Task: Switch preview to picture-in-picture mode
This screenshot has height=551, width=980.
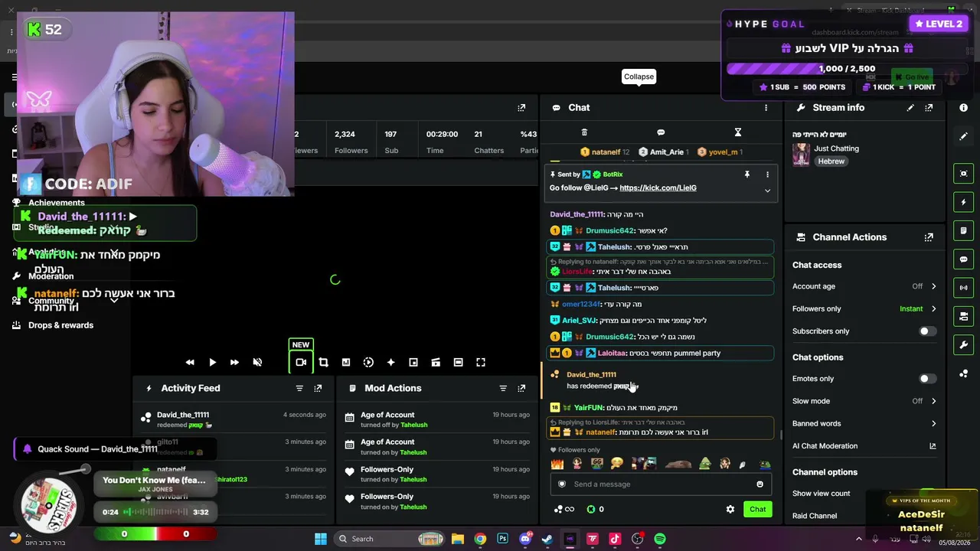Action: pos(413,362)
